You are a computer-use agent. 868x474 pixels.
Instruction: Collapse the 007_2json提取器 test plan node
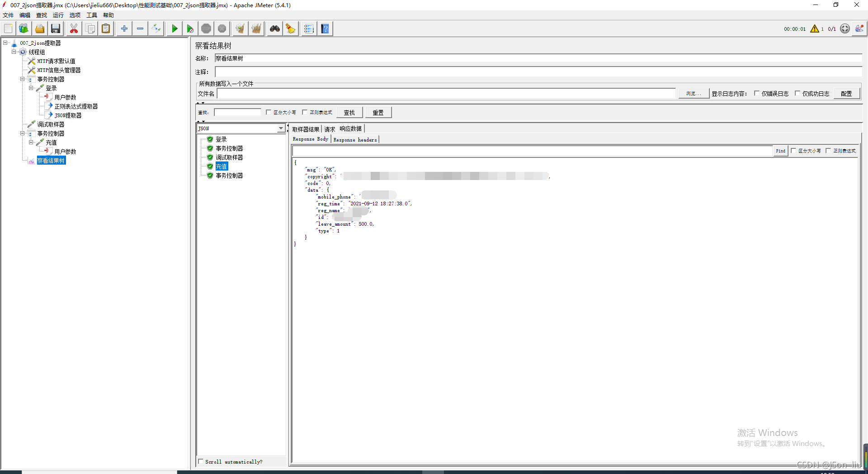[x=5, y=43]
